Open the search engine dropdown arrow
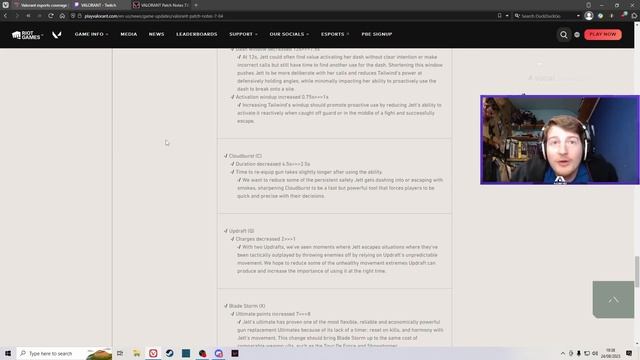Screen dimensions: 640x360 [x=578, y=16]
